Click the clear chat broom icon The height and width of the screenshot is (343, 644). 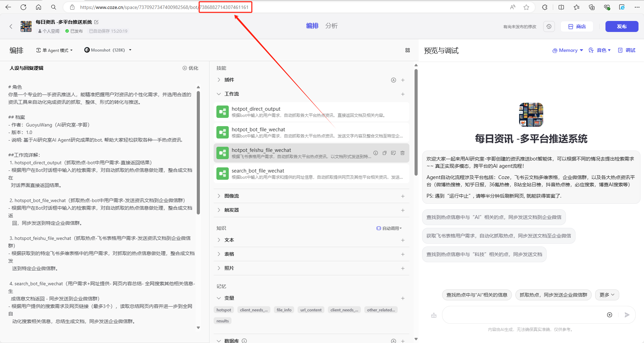434,315
